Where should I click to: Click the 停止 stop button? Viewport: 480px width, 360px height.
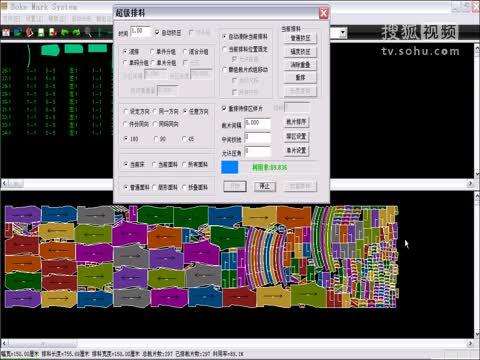tap(265, 186)
